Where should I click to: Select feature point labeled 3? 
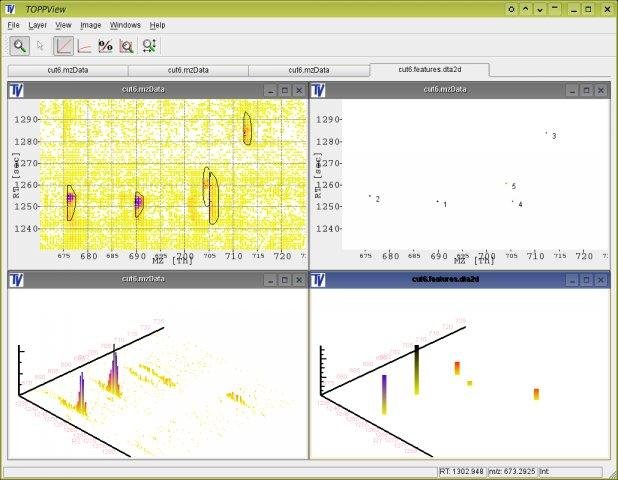point(546,133)
